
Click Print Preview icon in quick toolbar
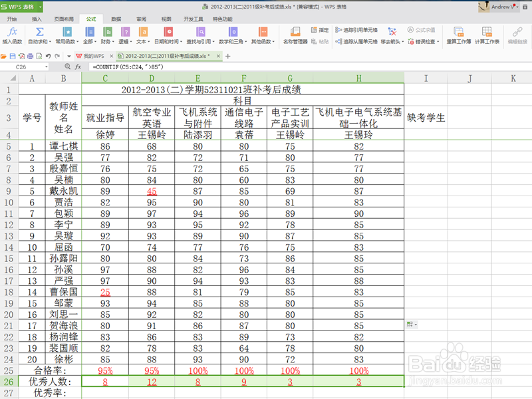[x=39, y=56]
